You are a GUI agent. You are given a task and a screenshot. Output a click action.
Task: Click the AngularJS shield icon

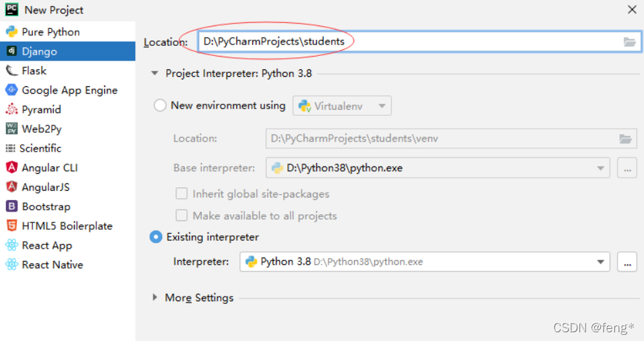click(11, 187)
